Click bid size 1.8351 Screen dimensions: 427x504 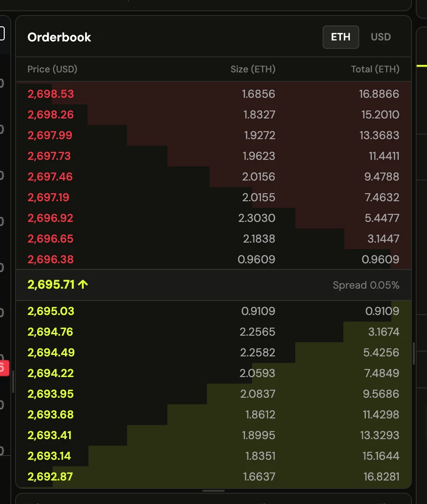tap(260, 456)
